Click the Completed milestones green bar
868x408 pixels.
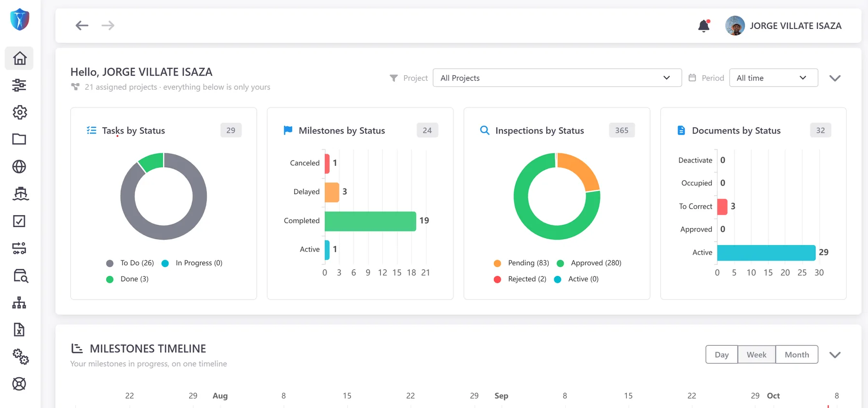[370, 221]
